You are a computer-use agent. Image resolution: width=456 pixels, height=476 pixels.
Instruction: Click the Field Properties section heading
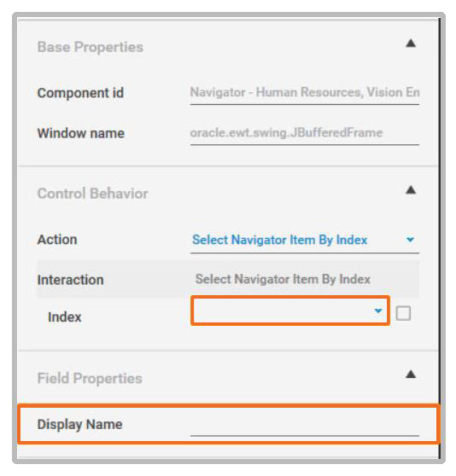tap(90, 379)
